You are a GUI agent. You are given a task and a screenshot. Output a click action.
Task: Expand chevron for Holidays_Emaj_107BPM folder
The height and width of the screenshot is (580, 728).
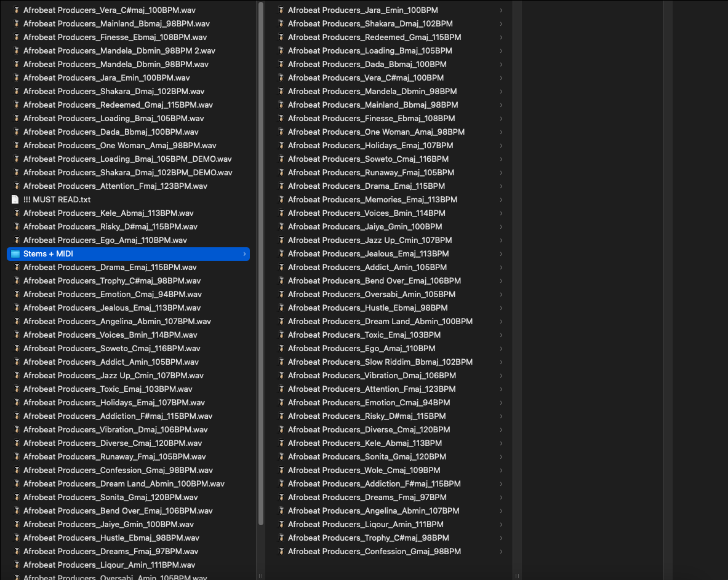point(501,145)
